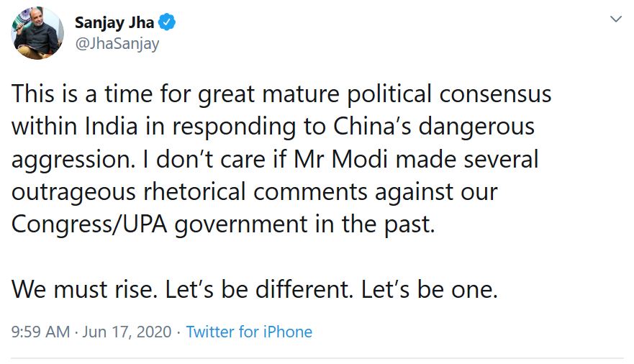This screenshot has height=364, width=634.
Task: Click the display name Sanjay Jha
Action: pos(116,23)
